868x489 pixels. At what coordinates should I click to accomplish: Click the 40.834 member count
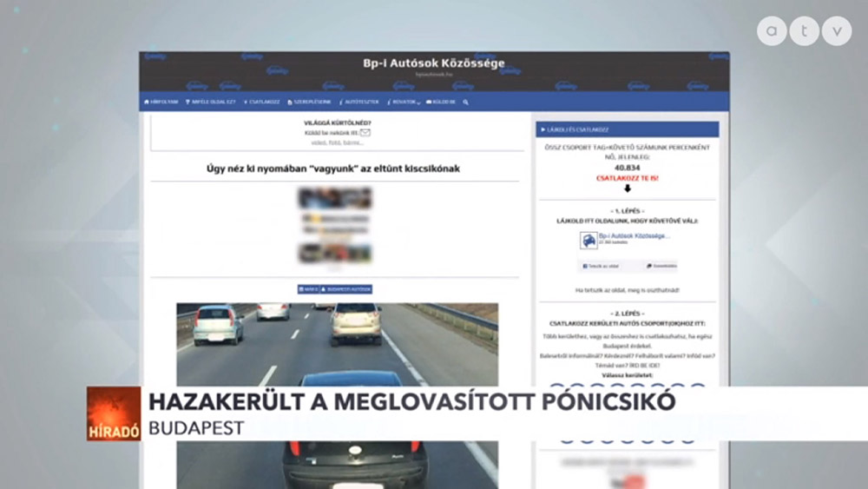pyautogui.click(x=628, y=168)
